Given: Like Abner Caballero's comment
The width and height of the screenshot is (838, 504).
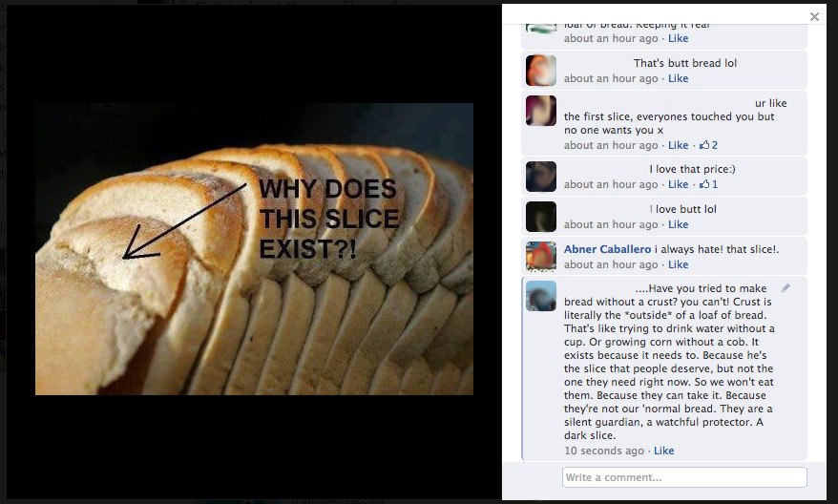Looking at the screenshot, I should (678, 264).
